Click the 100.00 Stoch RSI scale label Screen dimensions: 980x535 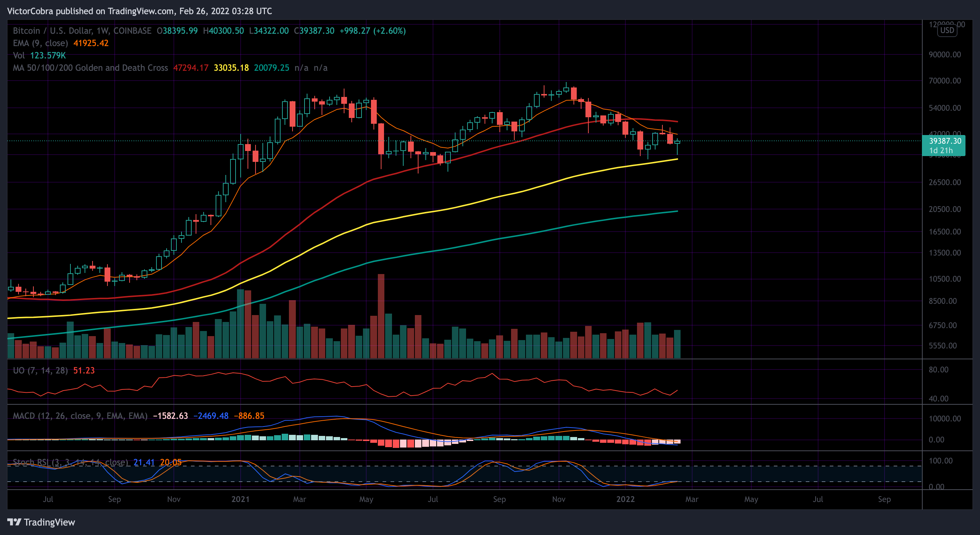pyautogui.click(x=940, y=461)
